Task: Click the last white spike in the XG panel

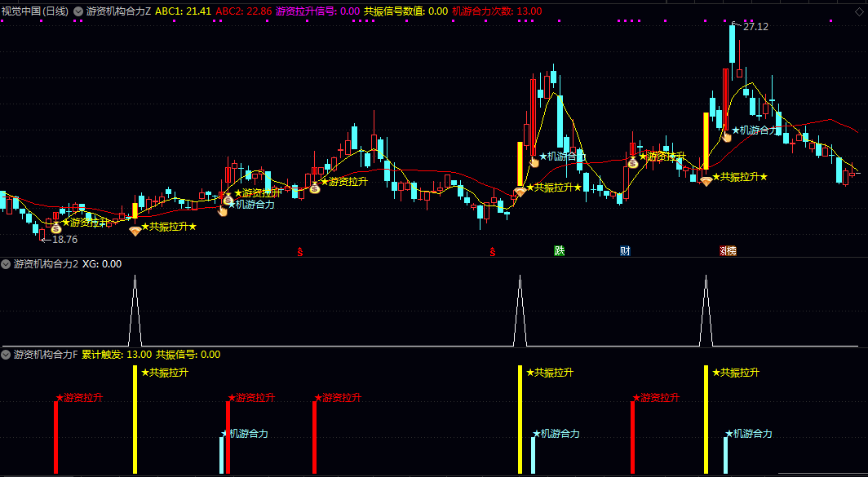Action: click(x=706, y=311)
